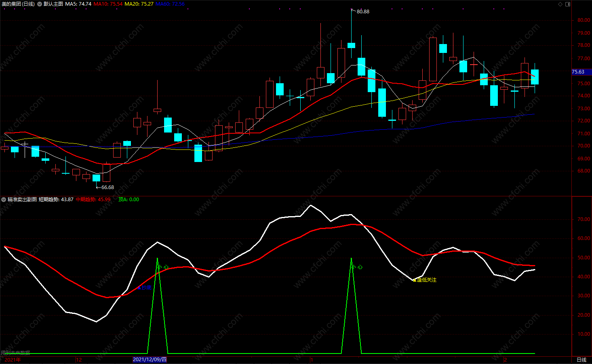This screenshot has width=592, height=364.
Task: Click the 75.63 current price tag
Action: tap(578, 72)
